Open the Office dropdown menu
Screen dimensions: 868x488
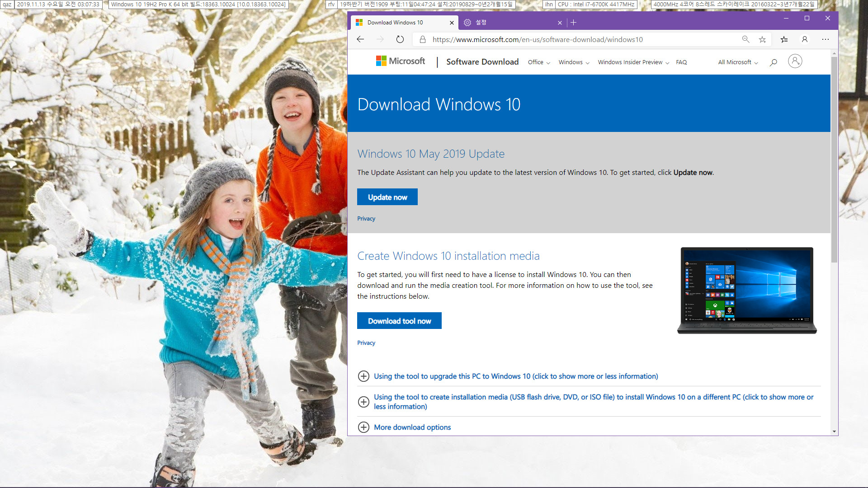tap(539, 62)
